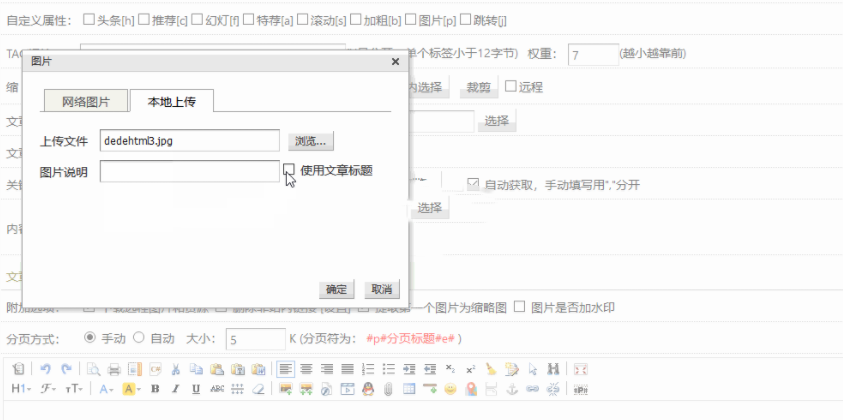Insert an emoticon using the smiley icon
The width and height of the screenshot is (843, 420).
click(x=450, y=388)
